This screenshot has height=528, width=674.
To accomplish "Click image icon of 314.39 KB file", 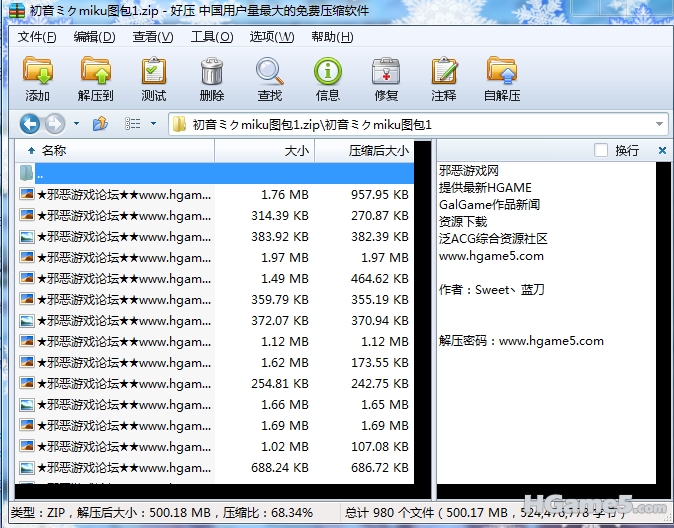I will pyautogui.click(x=27, y=215).
